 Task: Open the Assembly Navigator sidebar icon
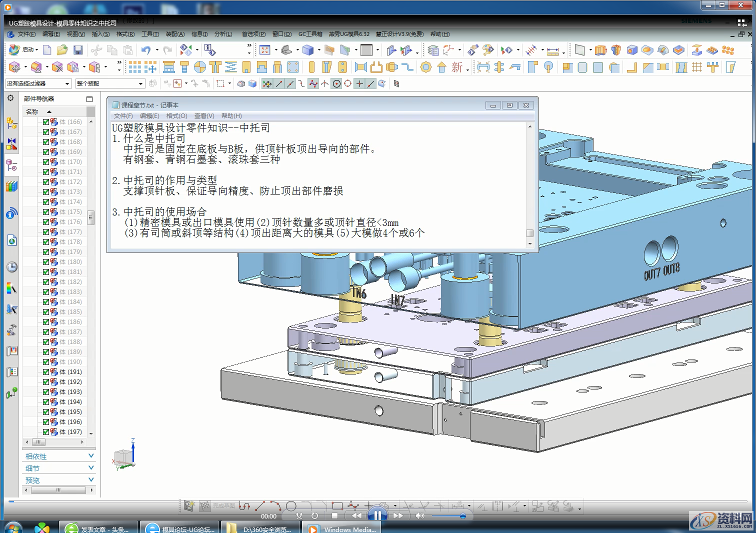tap(12, 123)
